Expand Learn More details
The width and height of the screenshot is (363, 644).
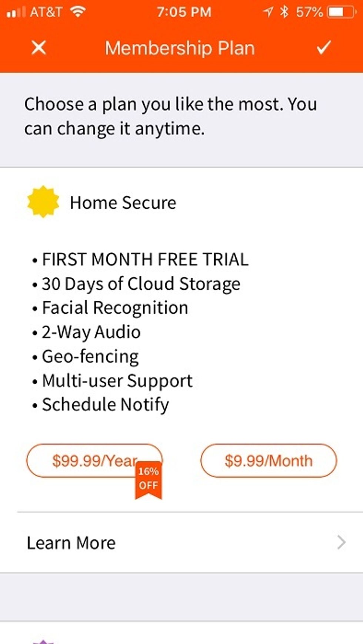[x=71, y=543]
